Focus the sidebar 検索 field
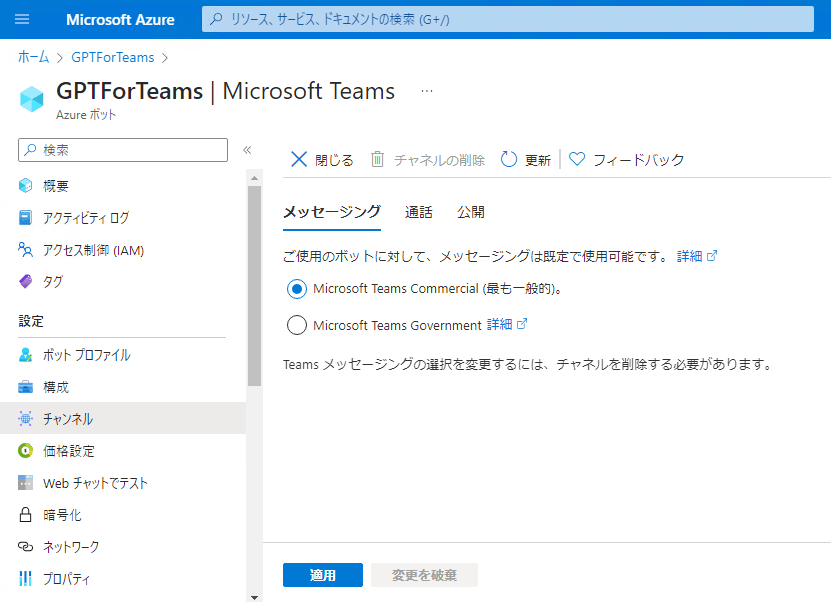Screen dimensions: 831x602 point(123,150)
